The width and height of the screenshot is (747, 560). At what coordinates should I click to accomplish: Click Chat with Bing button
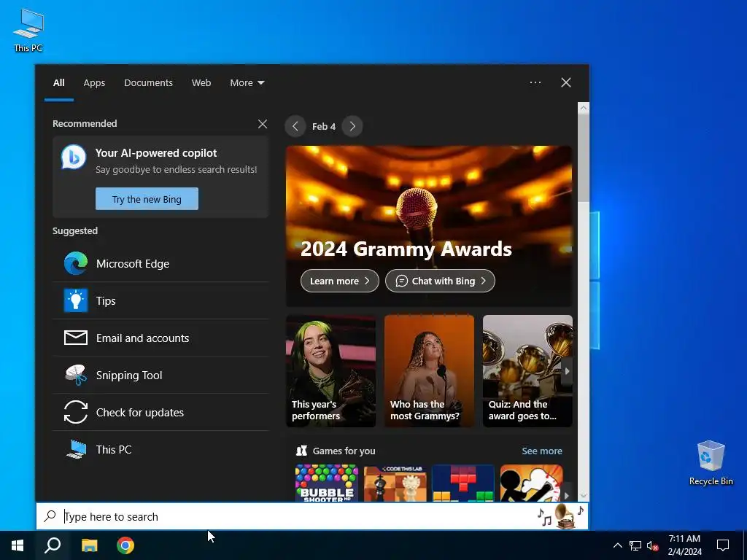point(440,281)
